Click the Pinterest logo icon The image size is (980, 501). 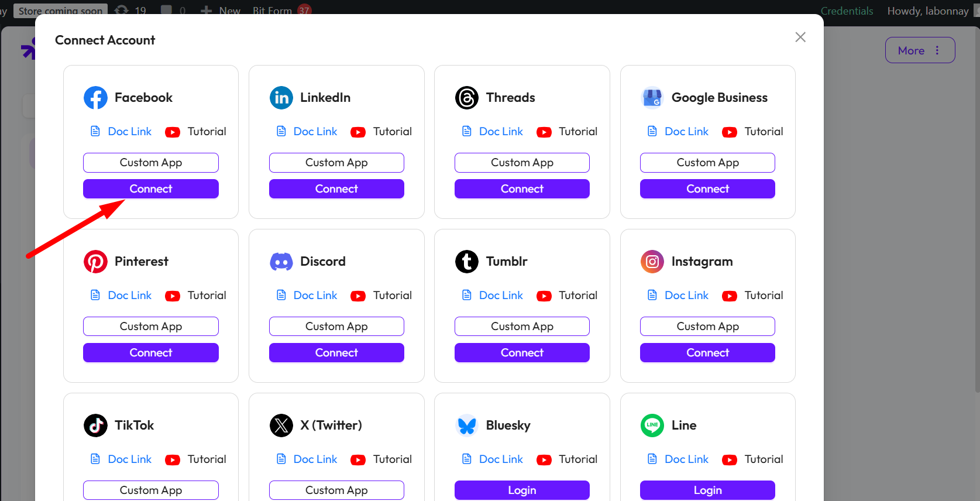(x=95, y=262)
